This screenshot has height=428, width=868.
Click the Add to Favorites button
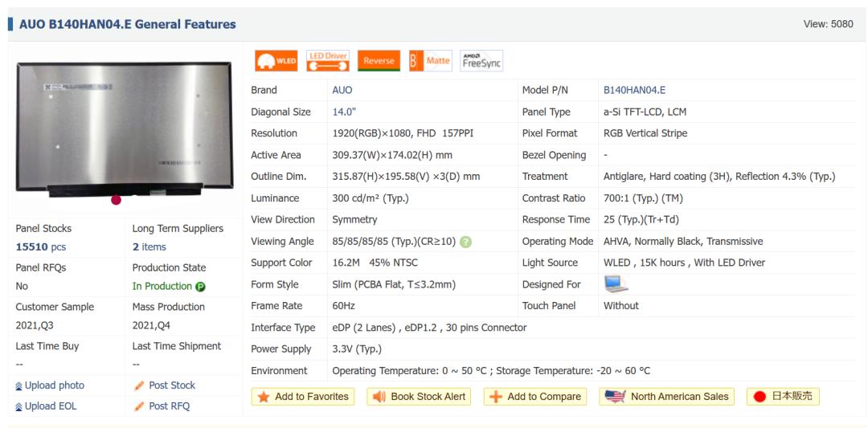coord(303,397)
